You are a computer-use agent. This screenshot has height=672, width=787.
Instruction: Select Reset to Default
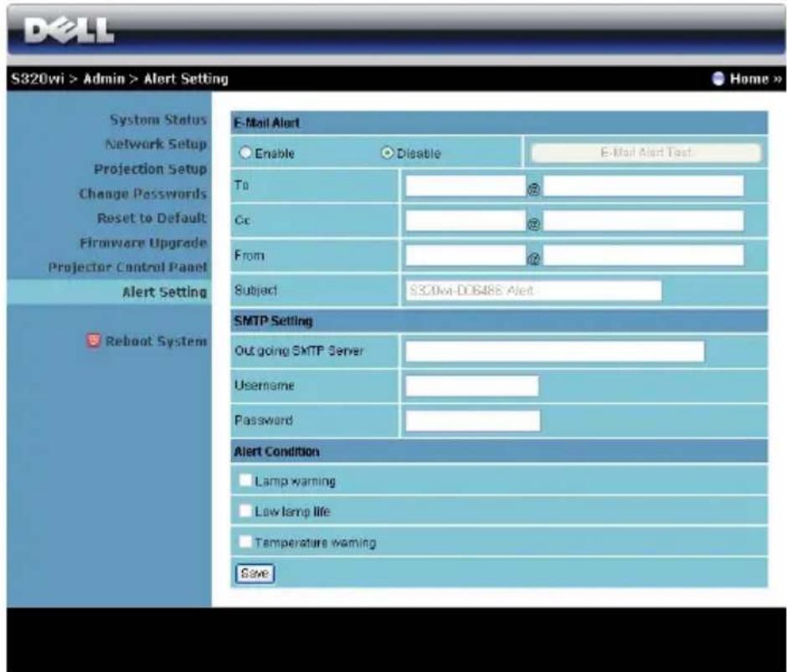(x=152, y=218)
